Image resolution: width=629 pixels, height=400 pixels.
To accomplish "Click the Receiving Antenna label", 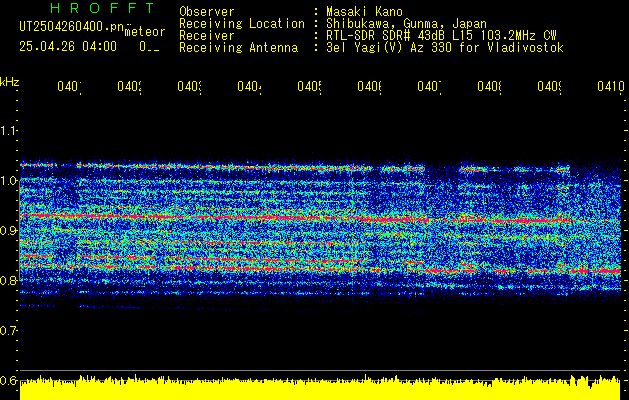I will coord(238,48).
